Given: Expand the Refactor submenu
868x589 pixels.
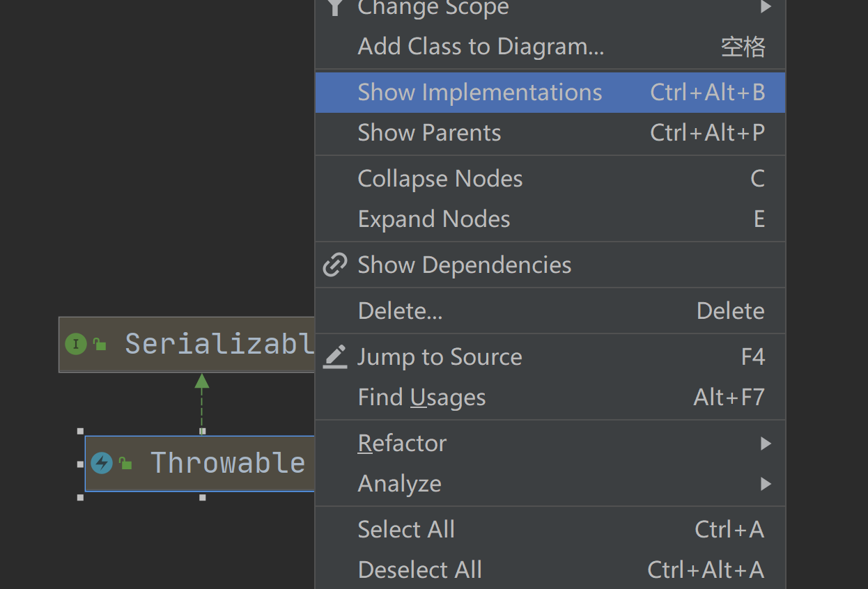Looking at the screenshot, I should [403, 443].
